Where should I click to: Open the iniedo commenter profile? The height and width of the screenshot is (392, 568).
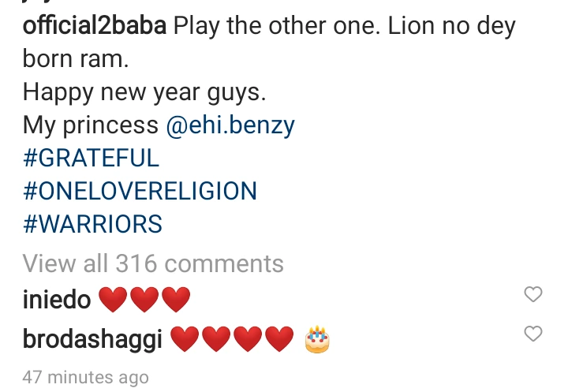point(57,300)
